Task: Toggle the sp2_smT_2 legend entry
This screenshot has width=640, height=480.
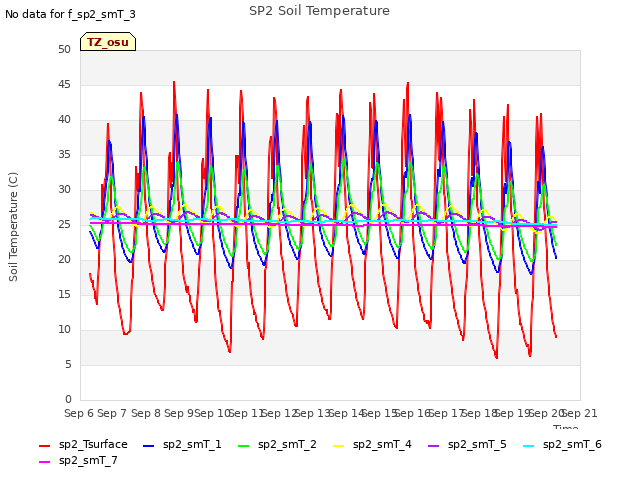Action: (277, 444)
